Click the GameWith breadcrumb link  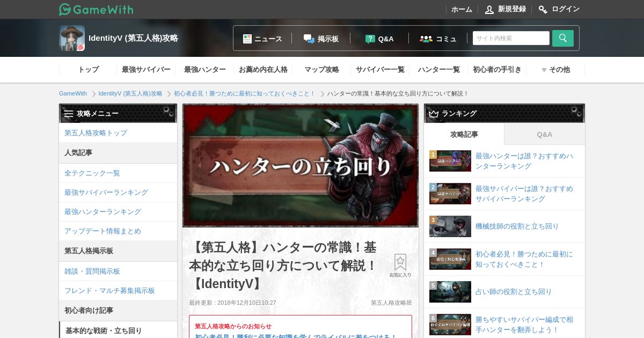pyautogui.click(x=73, y=93)
